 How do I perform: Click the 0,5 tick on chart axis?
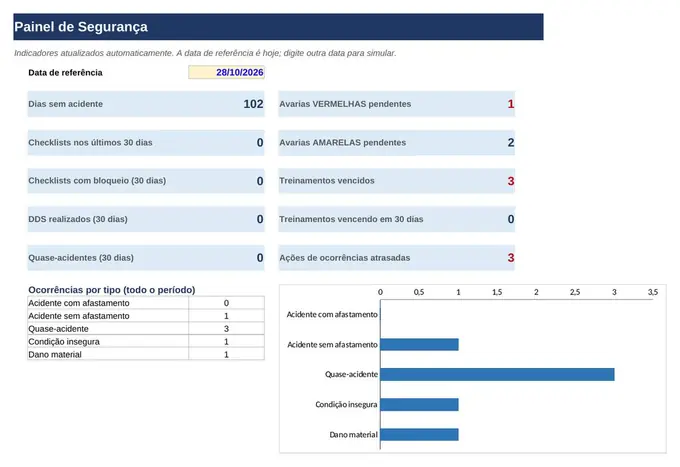[x=419, y=292]
